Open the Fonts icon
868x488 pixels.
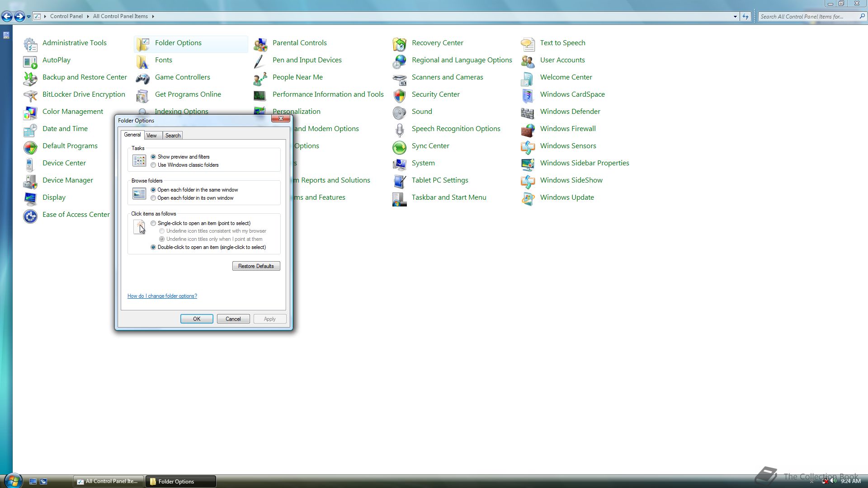pyautogui.click(x=143, y=61)
